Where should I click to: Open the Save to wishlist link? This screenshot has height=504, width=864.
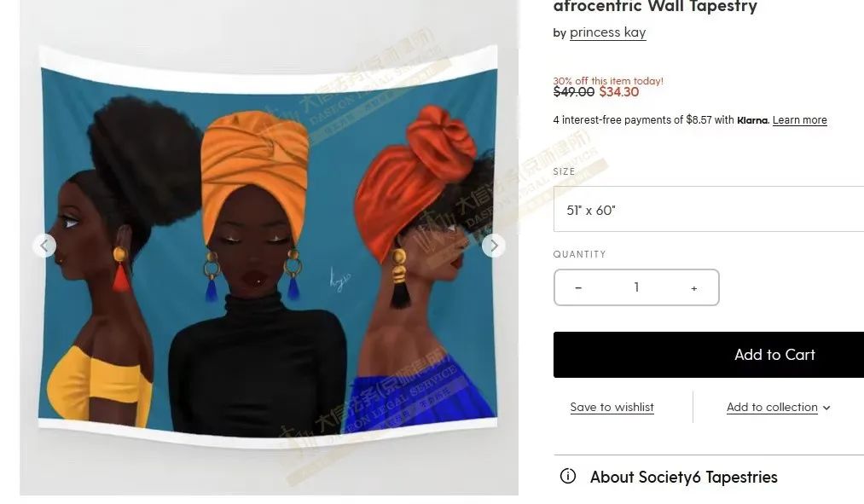(612, 407)
